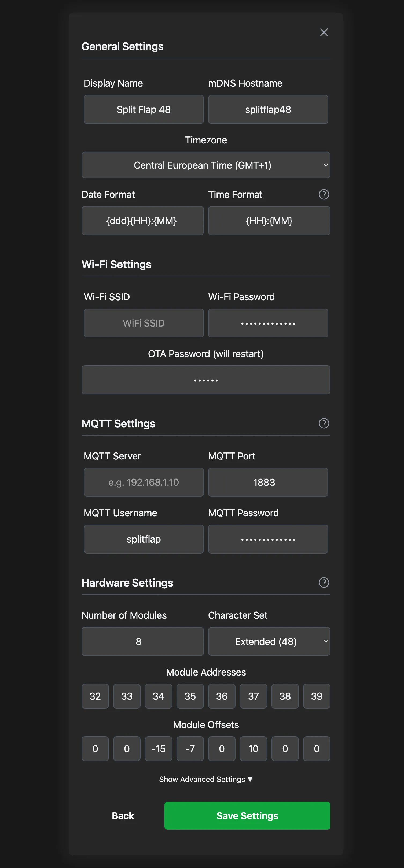Open the Timezone dropdown
The width and height of the screenshot is (404, 868).
(x=206, y=165)
